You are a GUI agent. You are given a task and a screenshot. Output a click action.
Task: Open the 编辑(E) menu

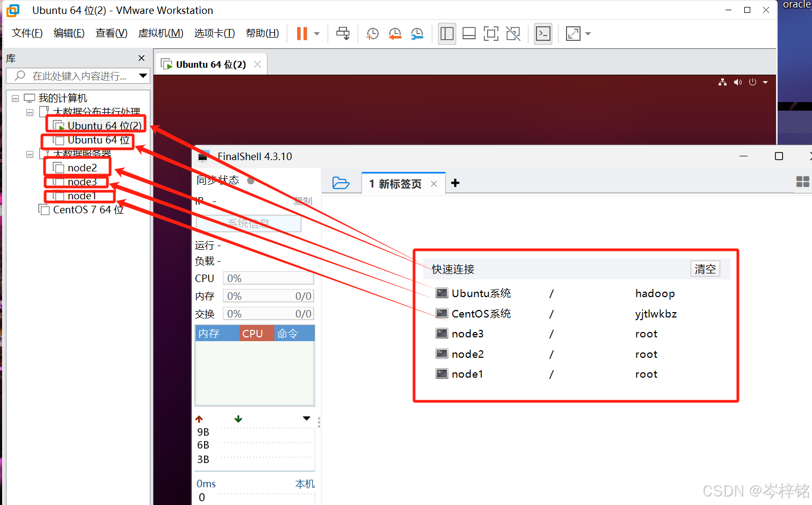point(69,33)
